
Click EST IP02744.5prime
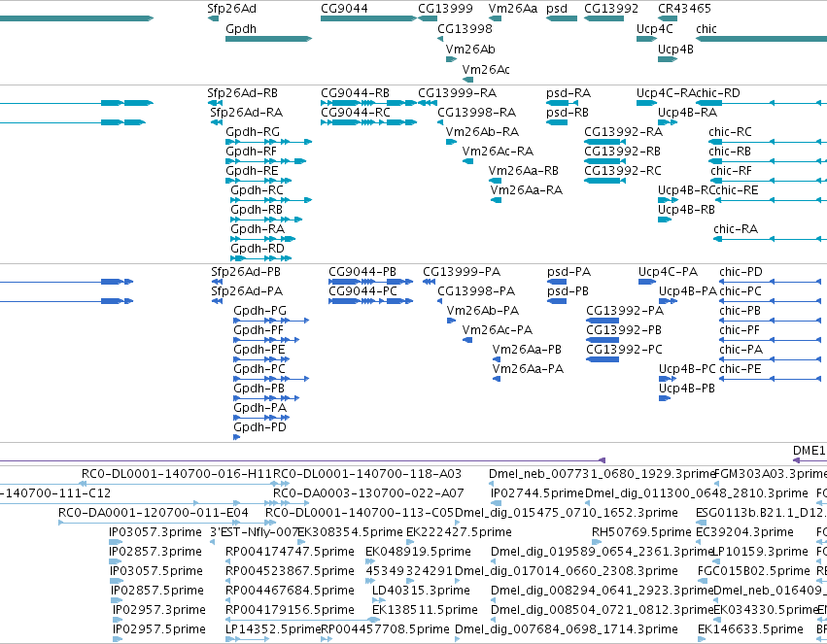point(536,493)
